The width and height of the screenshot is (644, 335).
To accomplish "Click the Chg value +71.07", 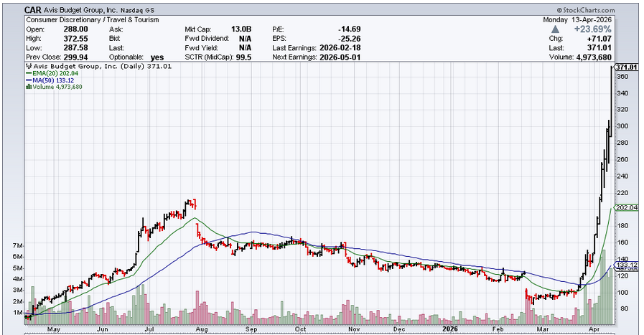I will point(599,39).
